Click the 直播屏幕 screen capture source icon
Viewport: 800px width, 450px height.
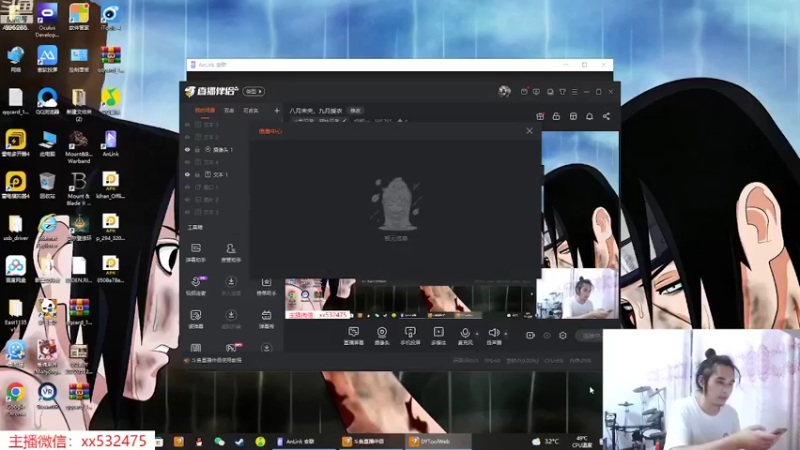pyautogui.click(x=354, y=335)
